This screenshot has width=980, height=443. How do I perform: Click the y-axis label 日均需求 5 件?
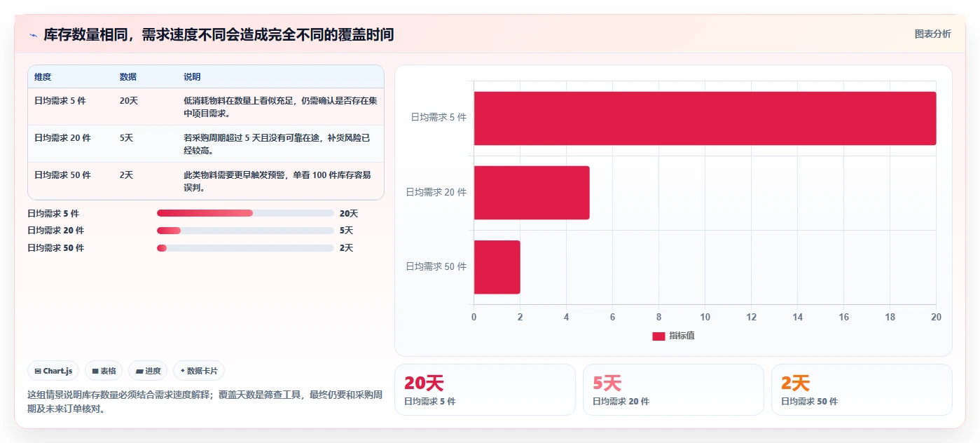pyautogui.click(x=439, y=118)
